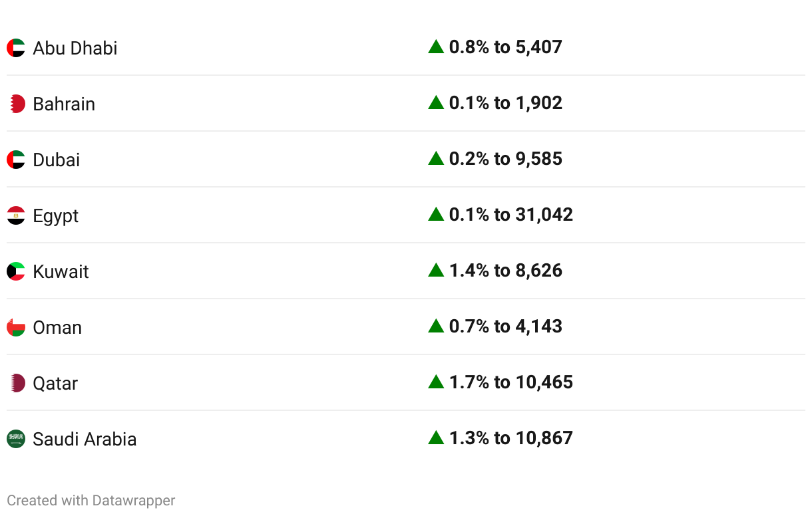Click the value 1.7% to 10,465
The width and height of the screenshot is (812, 516).
tap(511, 382)
